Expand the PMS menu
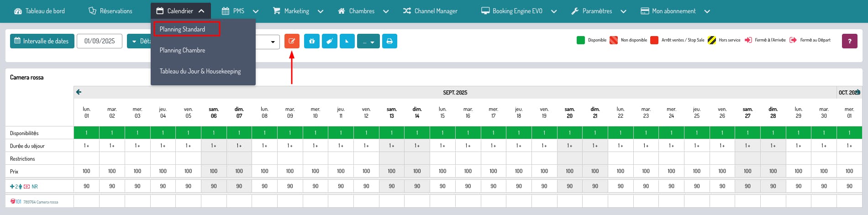 240,11
